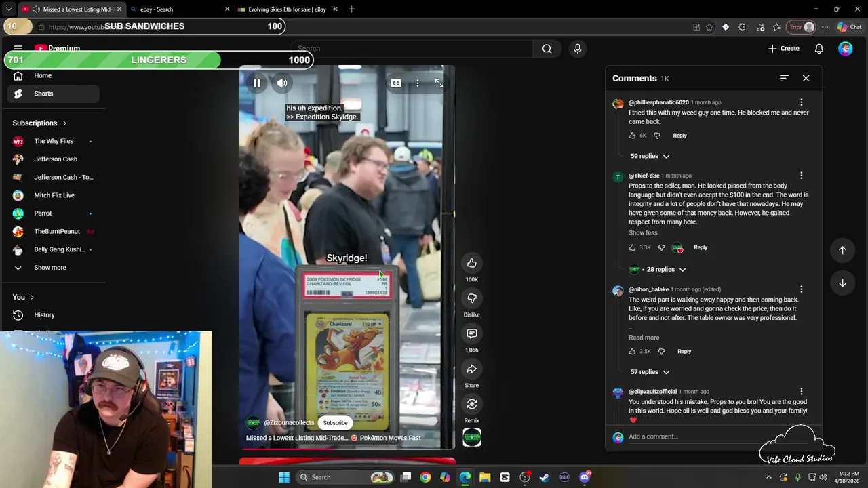Click the Create button
The width and height of the screenshot is (868, 488).
pyautogui.click(x=783, y=49)
